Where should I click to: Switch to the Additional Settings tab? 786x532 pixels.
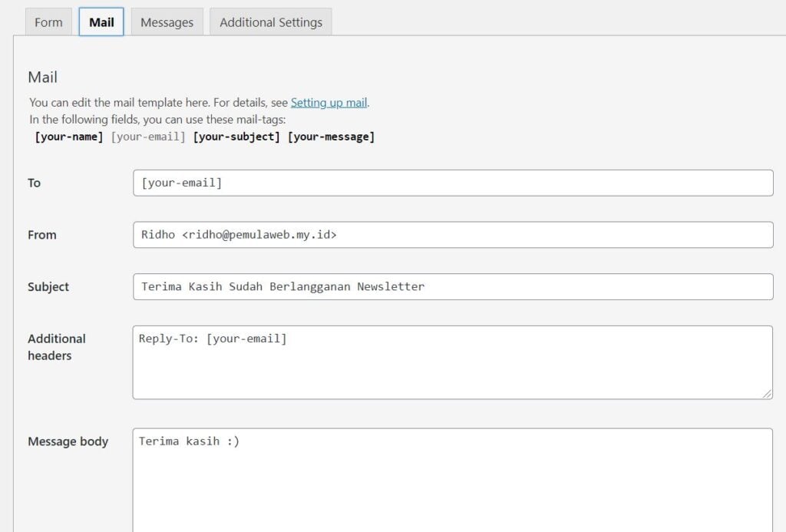[270, 22]
